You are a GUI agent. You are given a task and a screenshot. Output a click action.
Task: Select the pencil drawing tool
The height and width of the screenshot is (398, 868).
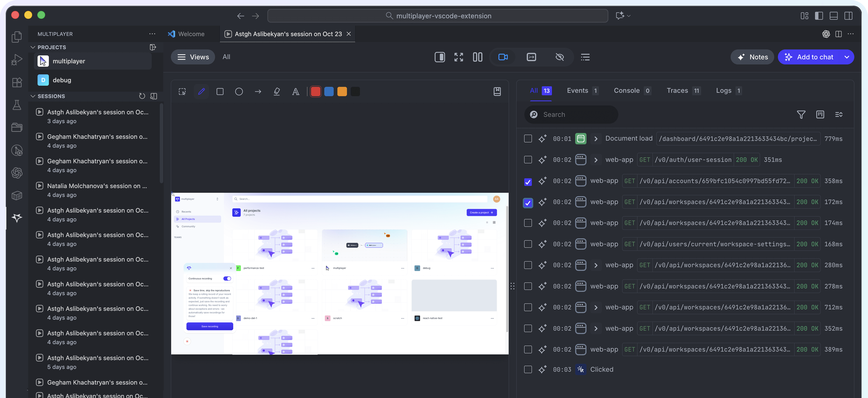(202, 91)
